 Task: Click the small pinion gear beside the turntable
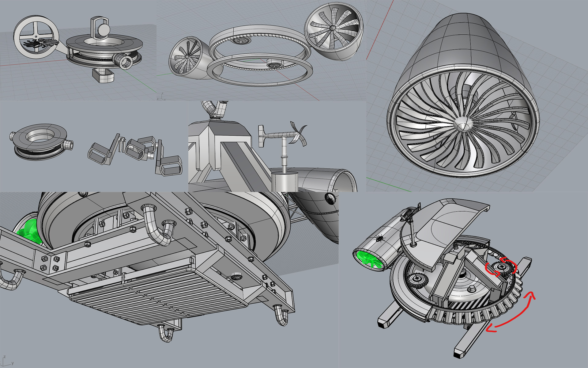(x=417, y=280)
